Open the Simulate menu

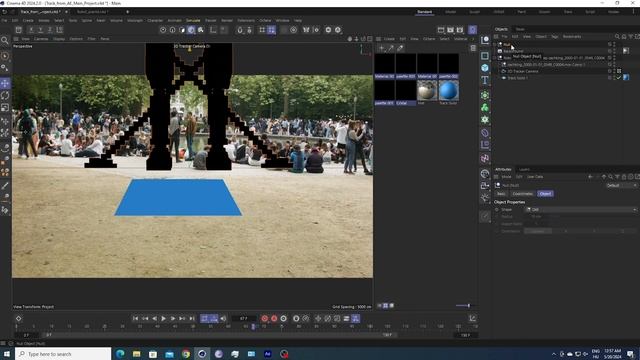pyautogui.click(x=193, y=20)
